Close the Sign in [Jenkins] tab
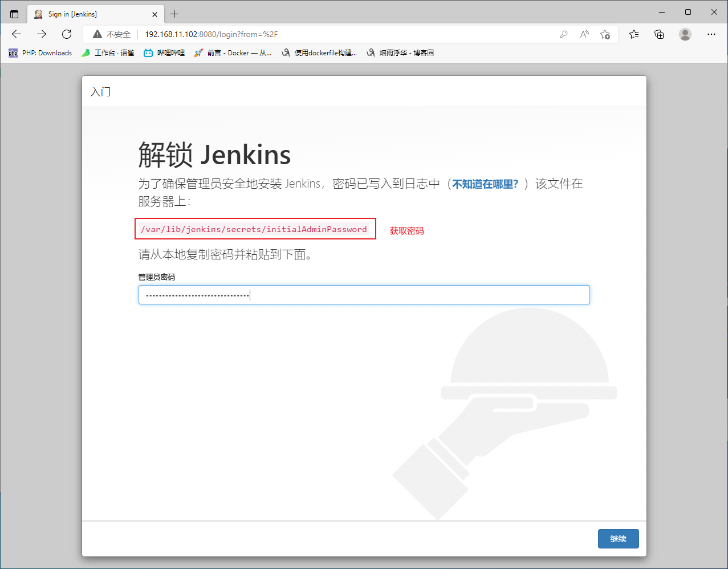 [x=155, y=14]
